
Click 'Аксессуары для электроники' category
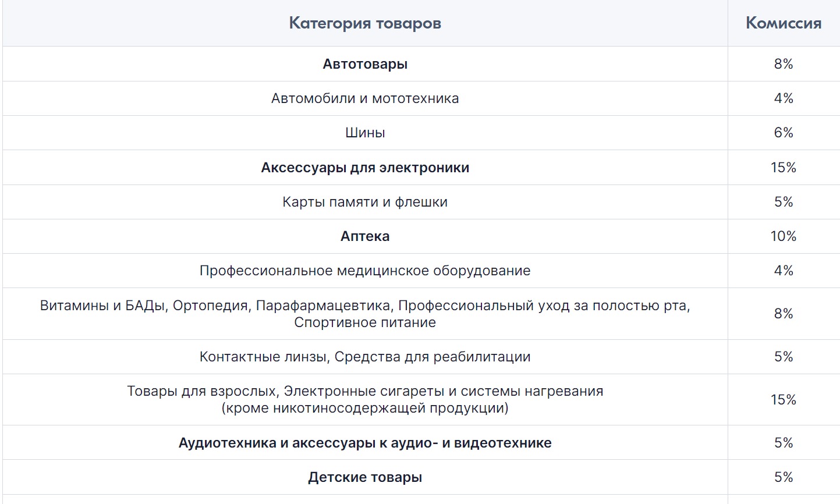365,168
